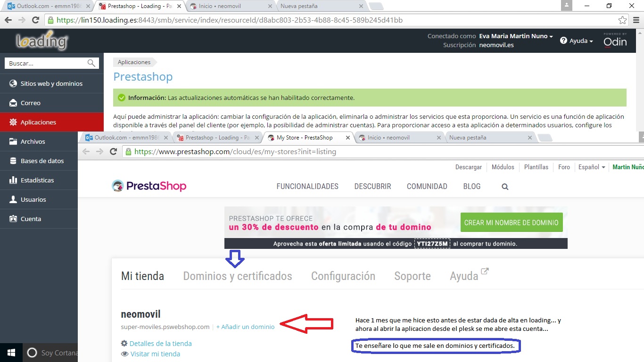The height and width of the screenshot is (362, 644).
Task: Bookmark the Loading panel page with star
Action: click(623, 20)
